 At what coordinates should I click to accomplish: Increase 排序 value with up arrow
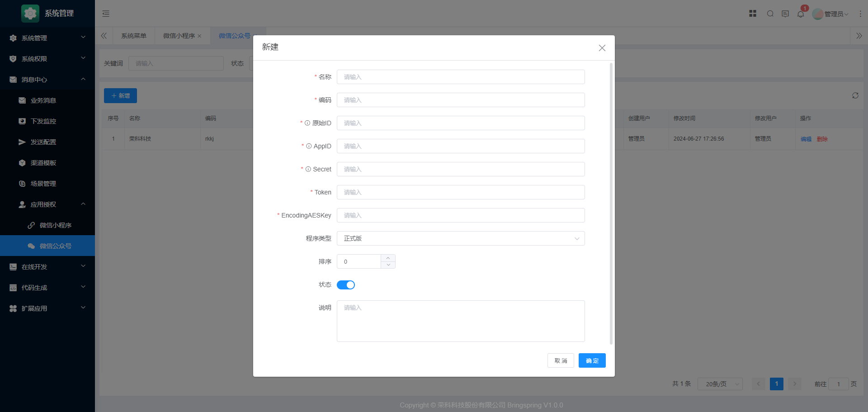click(388, 258)
